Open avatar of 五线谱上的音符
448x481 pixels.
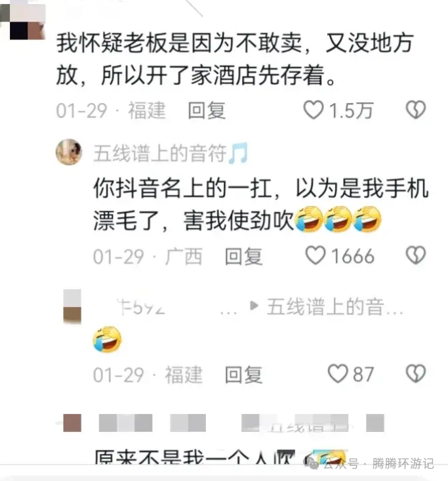tap(69, 152)
